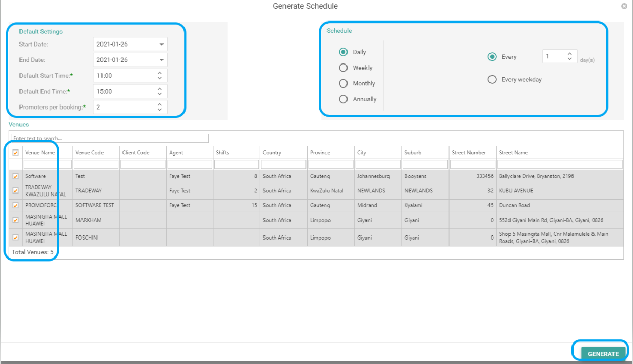
Task: Uncheck the TRADEWAY KWAZULU NATAL venue checkbox
Action: (x=16, y=190)
